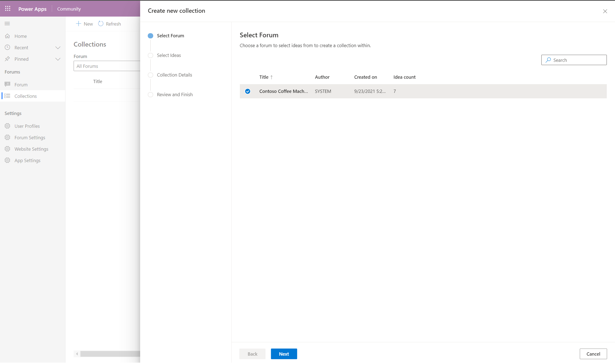Click the Settings section label

(x=13, y=113)
